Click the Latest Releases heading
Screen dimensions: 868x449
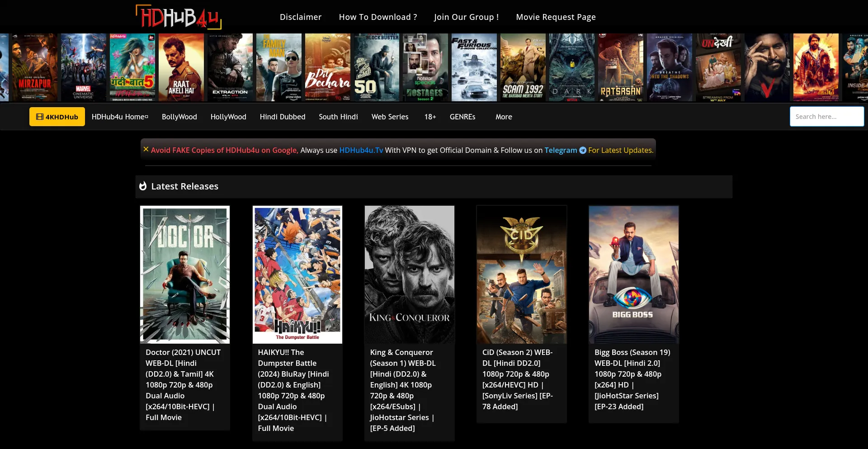pyautogui.click(x=184, y=186)
